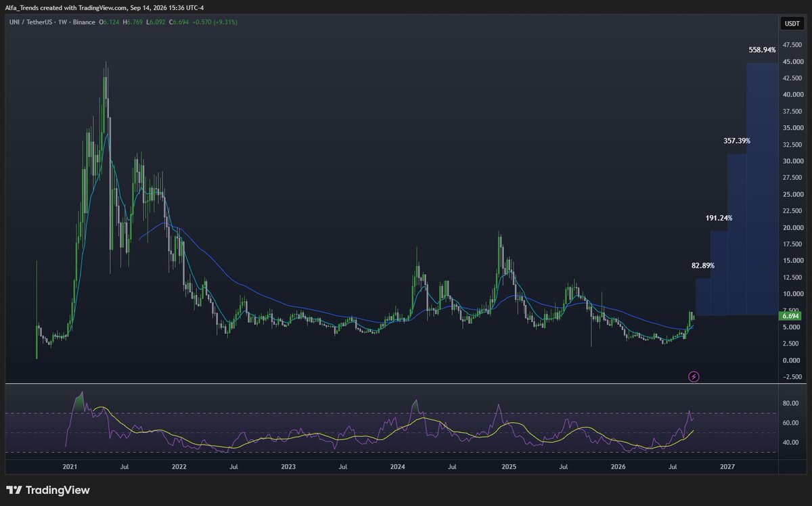The height and width of the screenshot is (506, 812).
Task: Click the tallest blue projection box reaching 45.000
Action: click(762, 189)
